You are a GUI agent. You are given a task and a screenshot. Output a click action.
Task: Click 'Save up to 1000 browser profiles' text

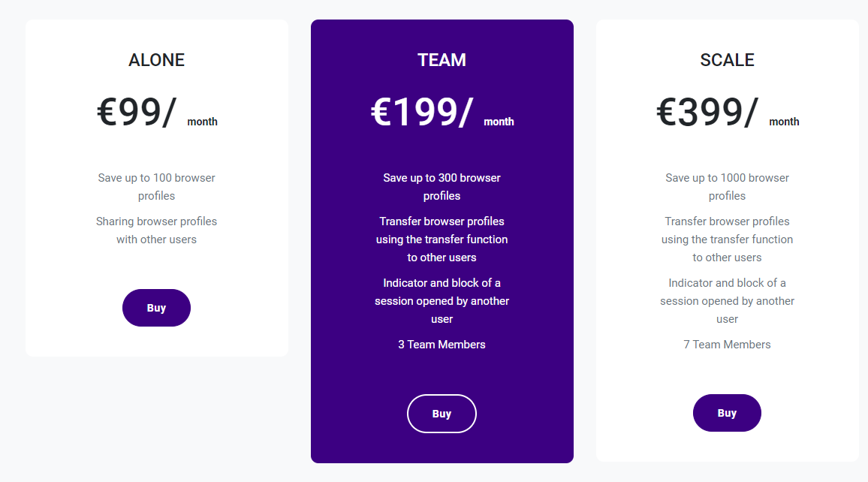pyautogui.click(x=727, y=186)
